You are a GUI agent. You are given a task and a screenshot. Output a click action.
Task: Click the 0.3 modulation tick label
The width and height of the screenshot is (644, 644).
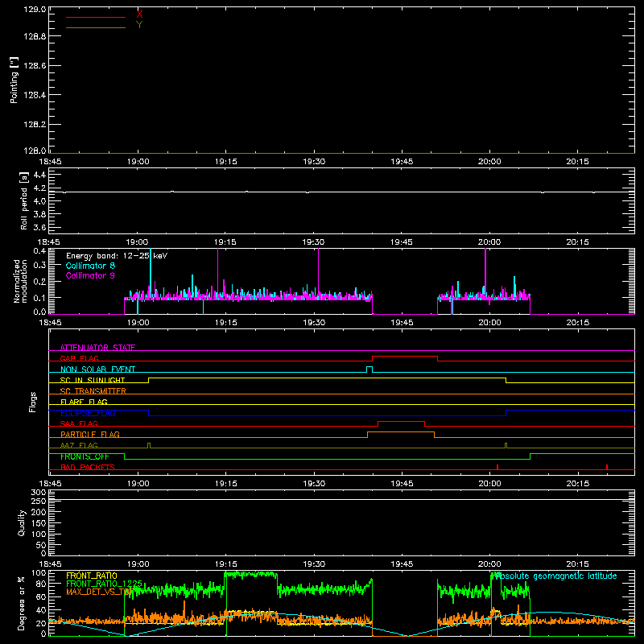coord(39,265)
